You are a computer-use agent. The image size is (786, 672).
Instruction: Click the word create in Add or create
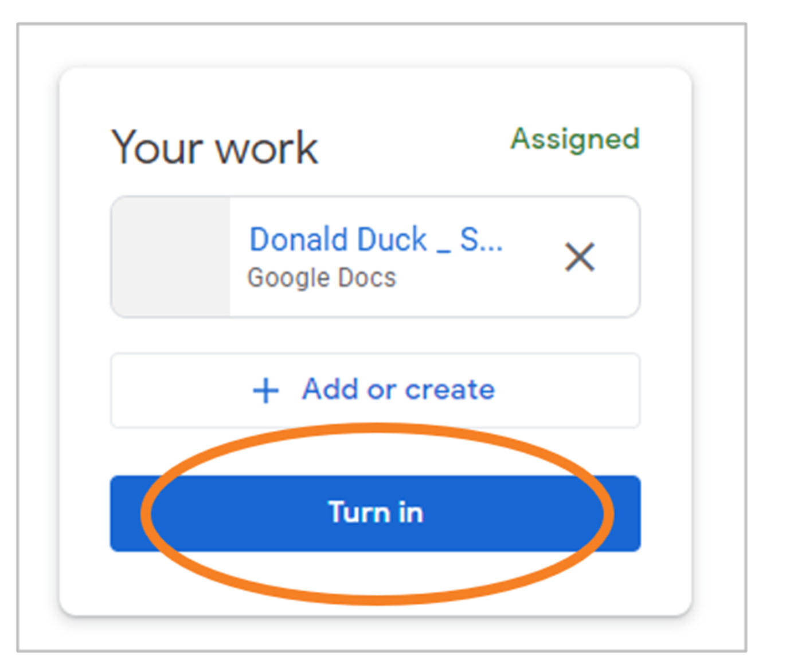450,390
